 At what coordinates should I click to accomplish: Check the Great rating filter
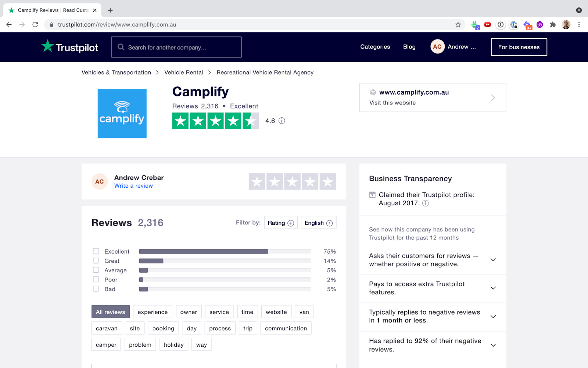[x=96, y=261]
